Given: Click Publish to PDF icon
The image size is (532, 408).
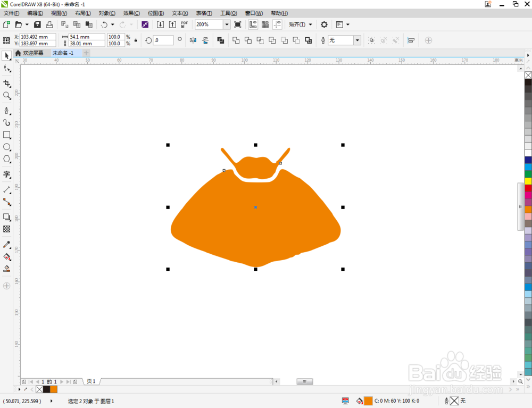Looking at the screenshot, I should coord(184,24).
